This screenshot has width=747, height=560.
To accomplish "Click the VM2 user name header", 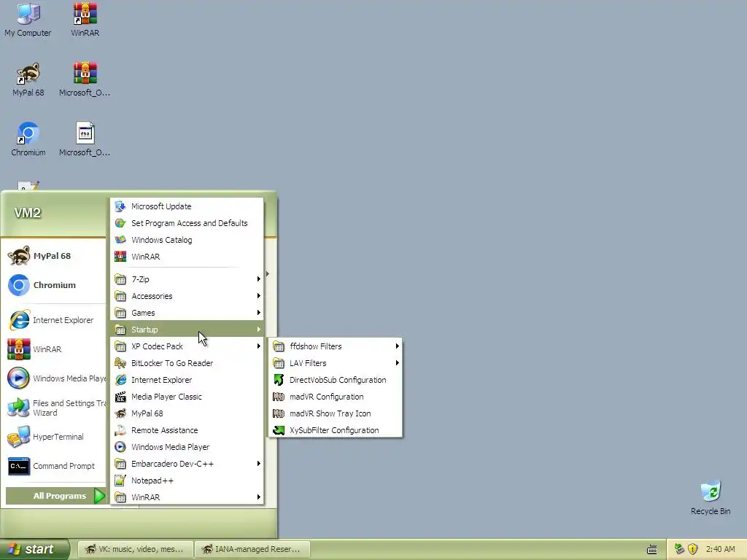I will 27,213.
